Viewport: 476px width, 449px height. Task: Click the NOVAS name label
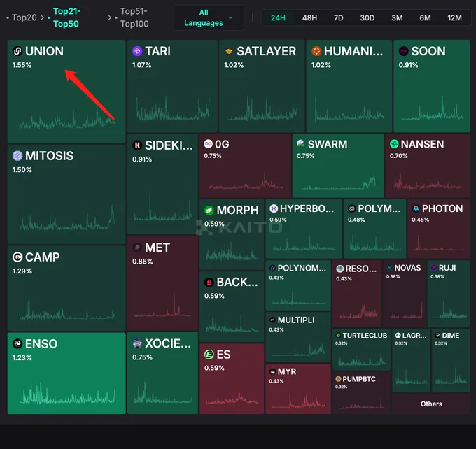click(407, 268)
